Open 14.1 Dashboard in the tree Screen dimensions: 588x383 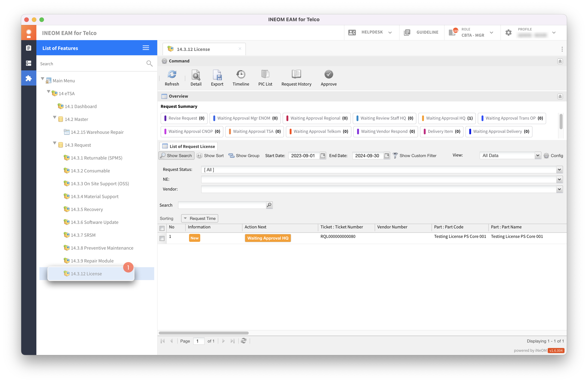[x=81, y=106]
